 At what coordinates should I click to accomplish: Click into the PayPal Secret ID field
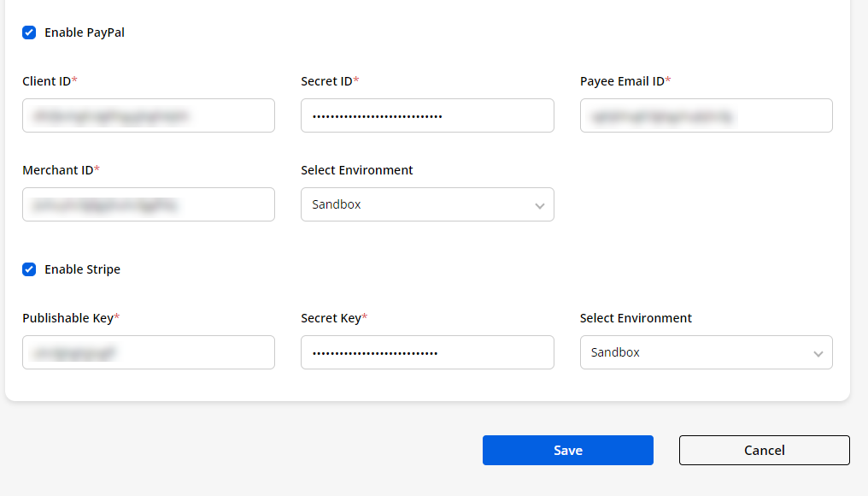427,115
